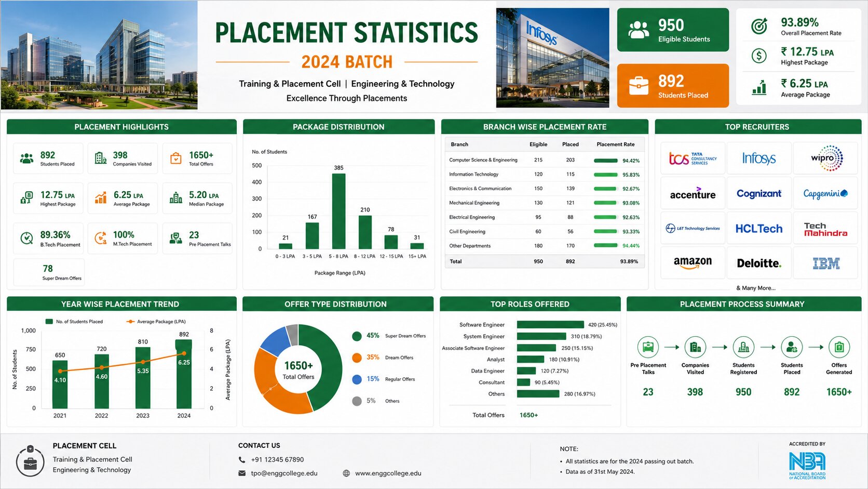Select the Capgemini logo tile
The height and width of the screenshot is (489, 868).
tap(825, 193)
